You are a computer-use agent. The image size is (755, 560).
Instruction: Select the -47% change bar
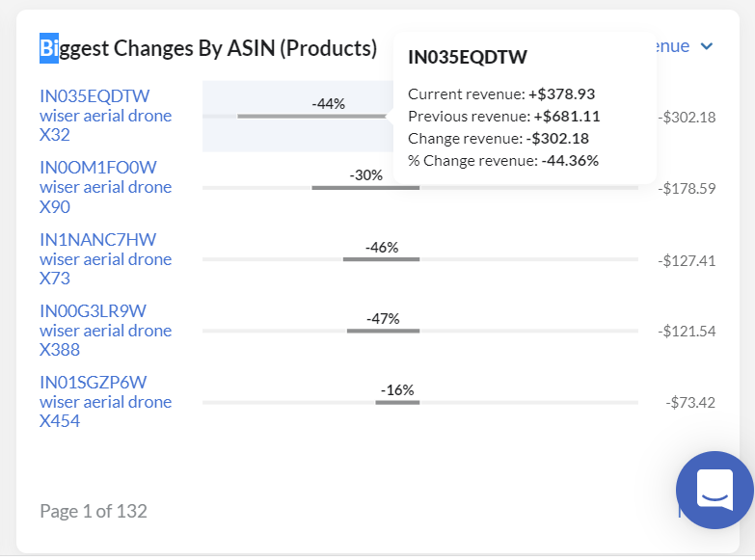[383, 331]
